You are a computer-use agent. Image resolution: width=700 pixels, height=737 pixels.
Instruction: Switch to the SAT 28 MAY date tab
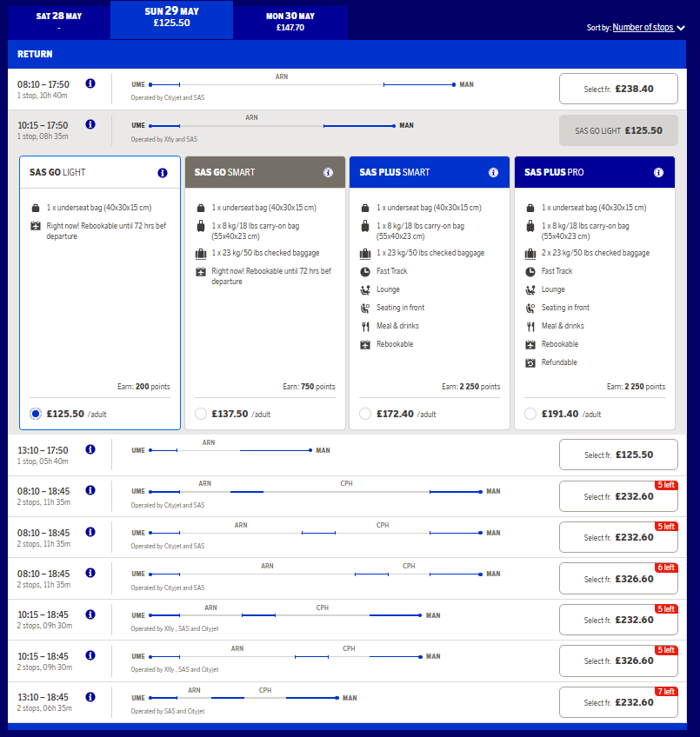[x=59, y=22]
